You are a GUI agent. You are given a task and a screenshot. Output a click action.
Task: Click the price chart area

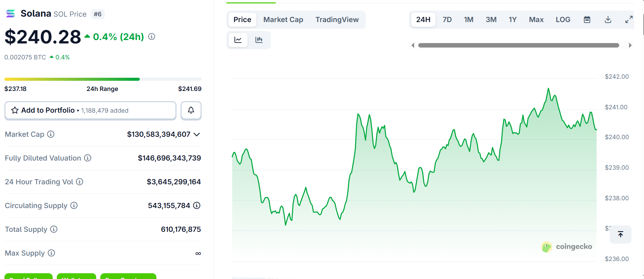click(x=414, y=170)
